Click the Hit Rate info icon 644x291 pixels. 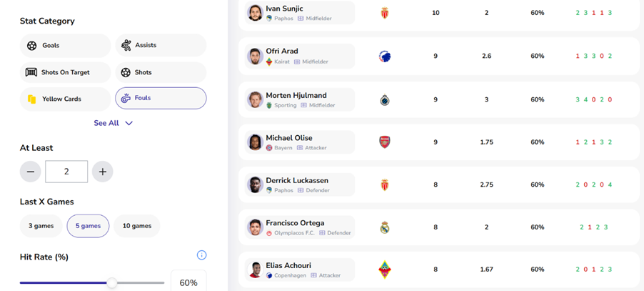tap(201, 255)
